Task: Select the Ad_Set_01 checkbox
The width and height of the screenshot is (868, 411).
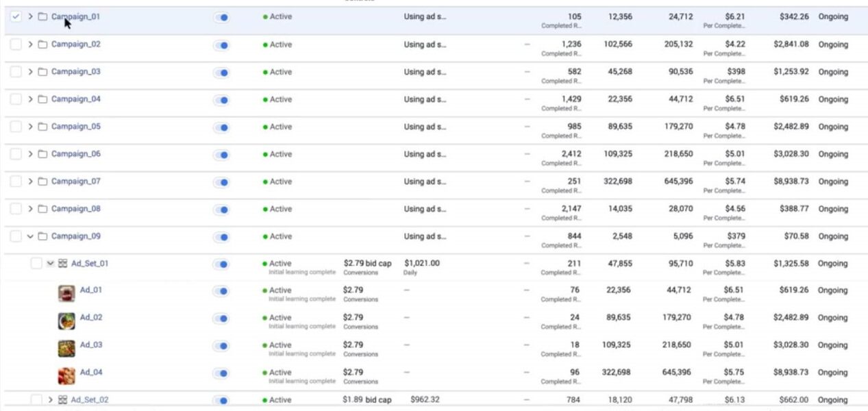Action: click(36, 264)
